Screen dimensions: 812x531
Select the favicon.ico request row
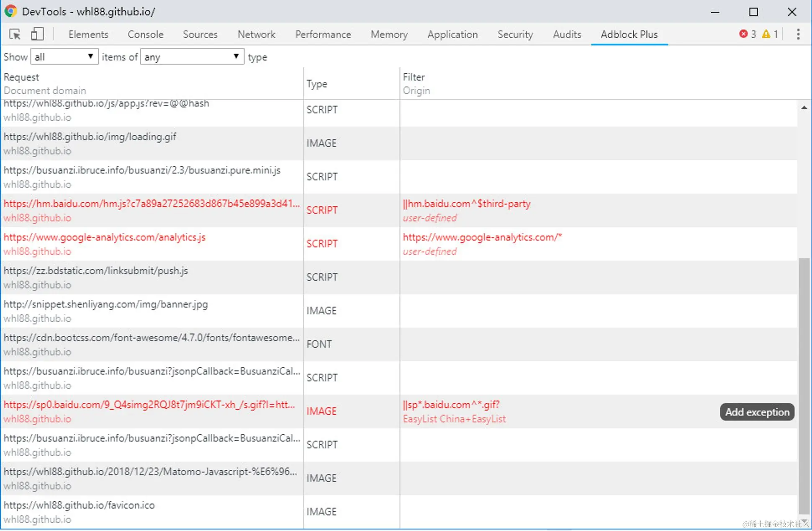pyautogui.click(x=79, y=505)
